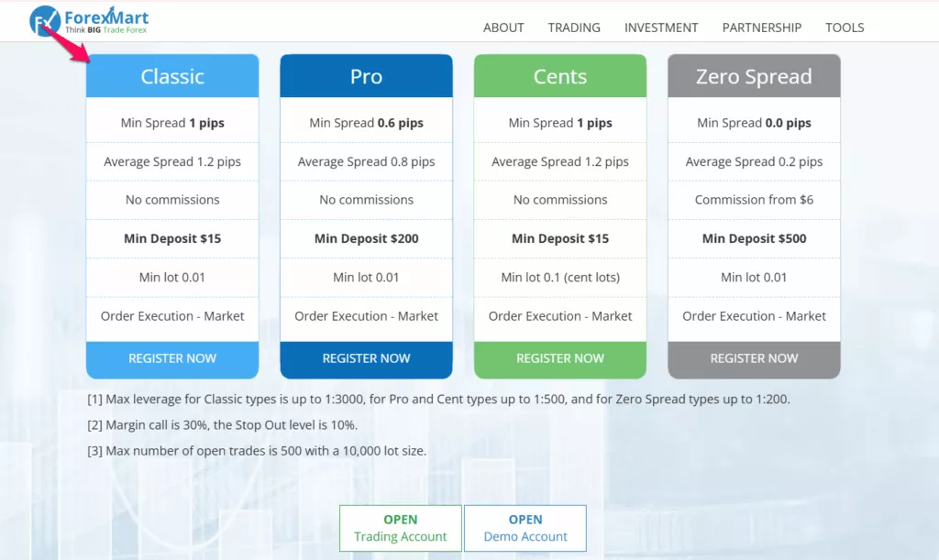
Task: Open the INVESTMENT menu
Action: pyautogui.click(x=661, y=27)
